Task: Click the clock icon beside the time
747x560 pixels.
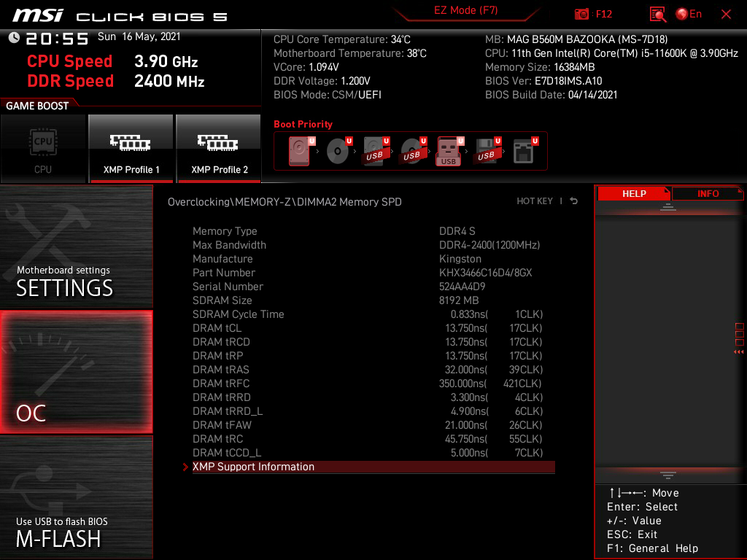Action: (14, 38)
